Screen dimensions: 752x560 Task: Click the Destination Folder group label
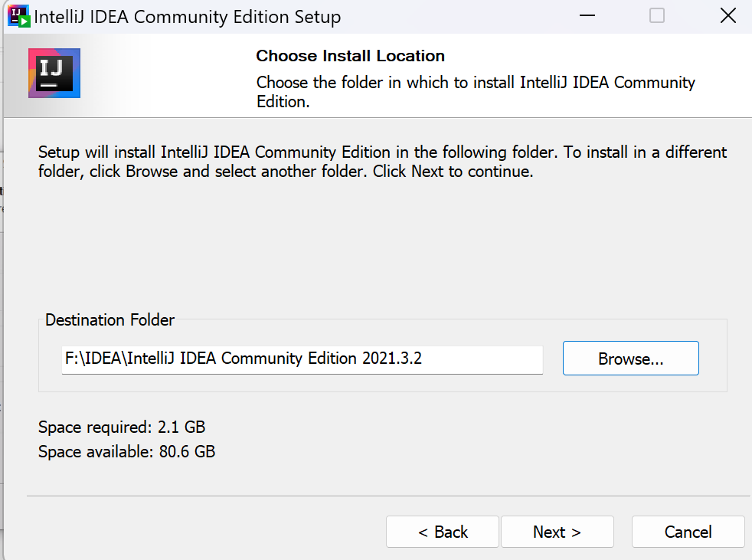tap(110, 320)
